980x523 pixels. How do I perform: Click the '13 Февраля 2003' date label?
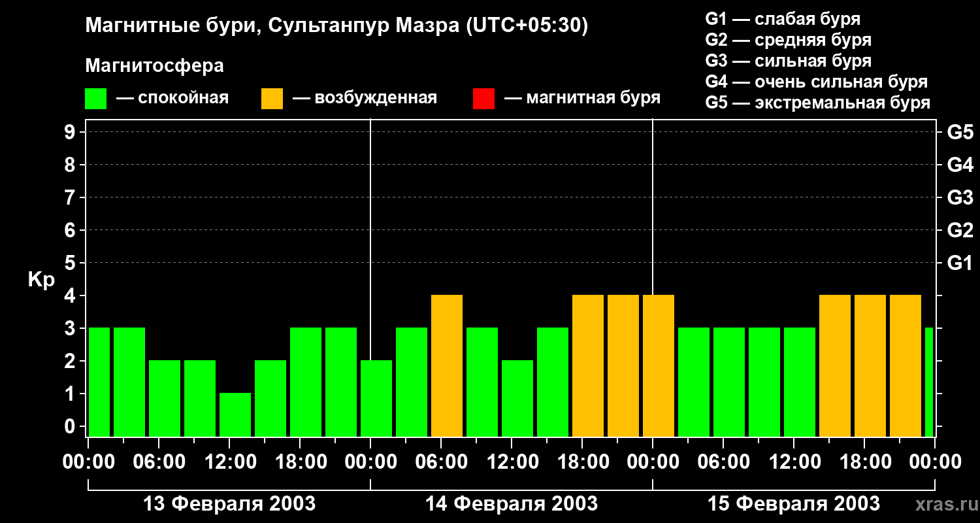(229, 504)
